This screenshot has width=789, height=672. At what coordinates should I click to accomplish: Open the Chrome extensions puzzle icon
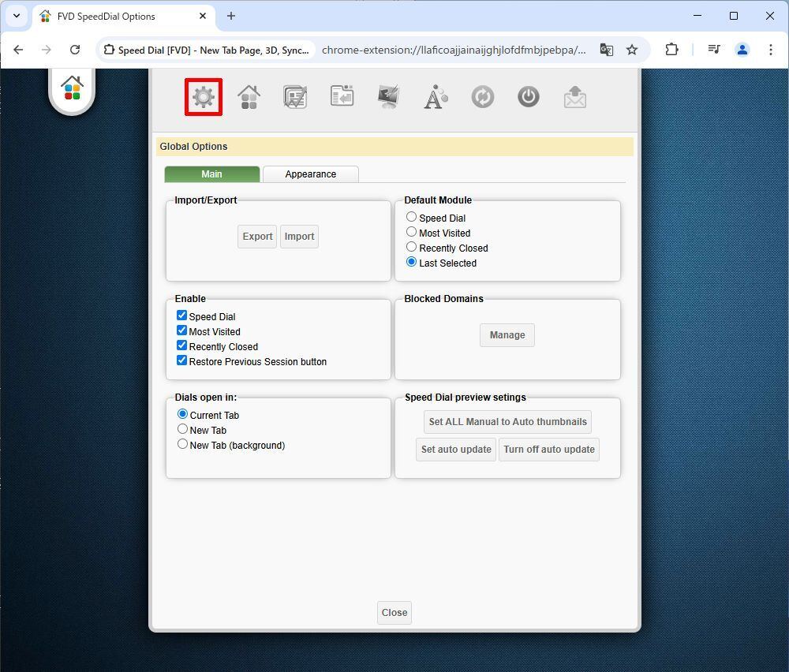(x=671, y=50)
